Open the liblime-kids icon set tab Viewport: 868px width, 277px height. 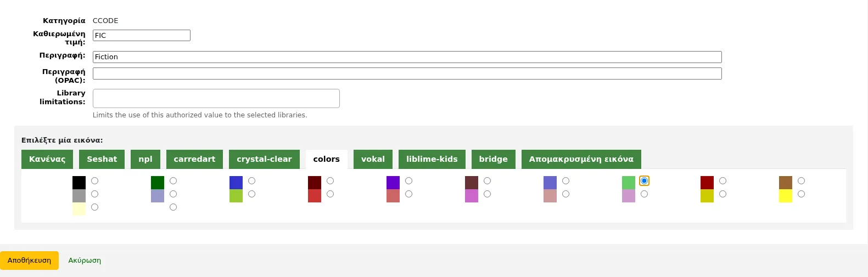click(432, 159)
